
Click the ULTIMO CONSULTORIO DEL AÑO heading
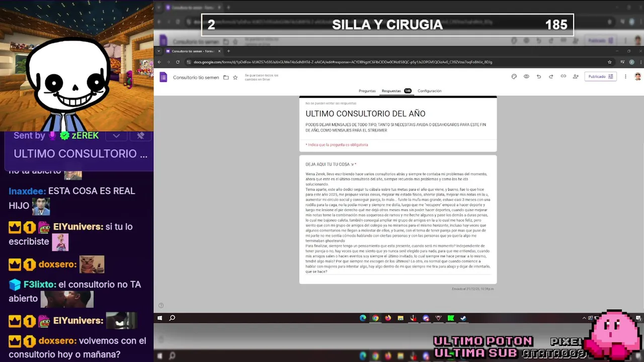tap(365, 114)
